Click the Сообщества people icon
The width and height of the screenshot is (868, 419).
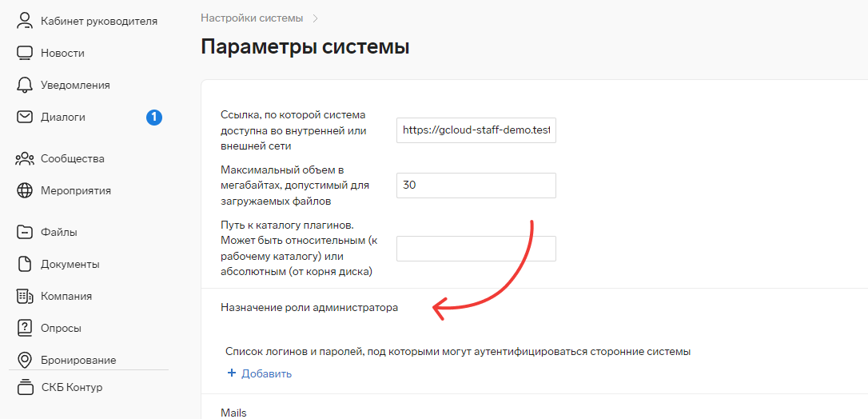(24, 159)
